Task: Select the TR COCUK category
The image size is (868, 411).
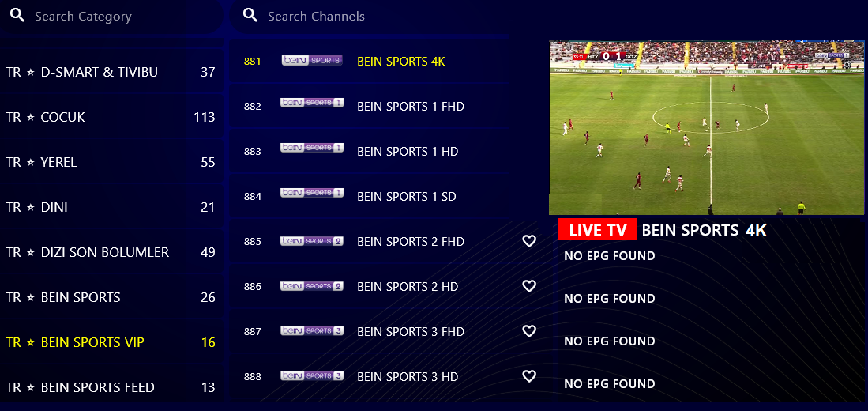Action: click(112, 117)
